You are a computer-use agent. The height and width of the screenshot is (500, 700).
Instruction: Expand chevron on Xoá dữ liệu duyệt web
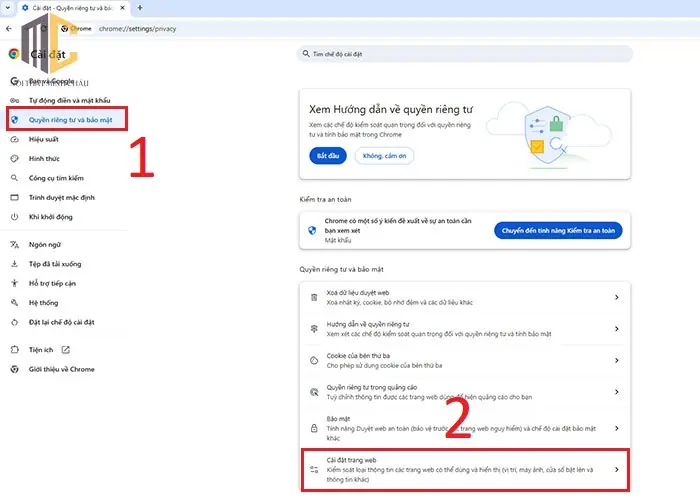coord(617,297)
